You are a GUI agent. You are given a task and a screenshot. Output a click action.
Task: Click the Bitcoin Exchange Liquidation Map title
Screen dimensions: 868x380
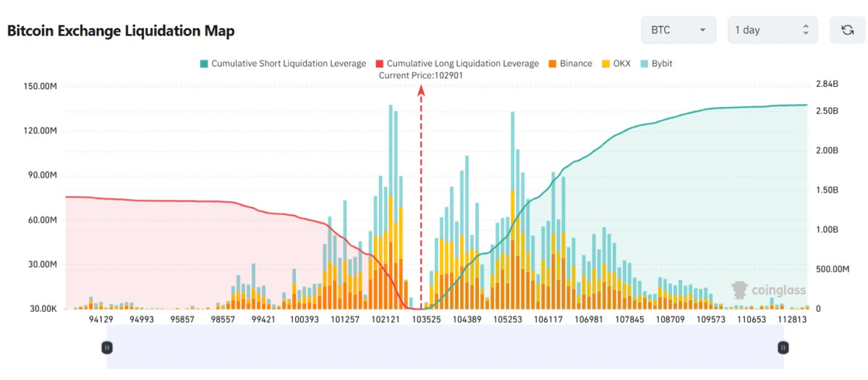(121, 31)
